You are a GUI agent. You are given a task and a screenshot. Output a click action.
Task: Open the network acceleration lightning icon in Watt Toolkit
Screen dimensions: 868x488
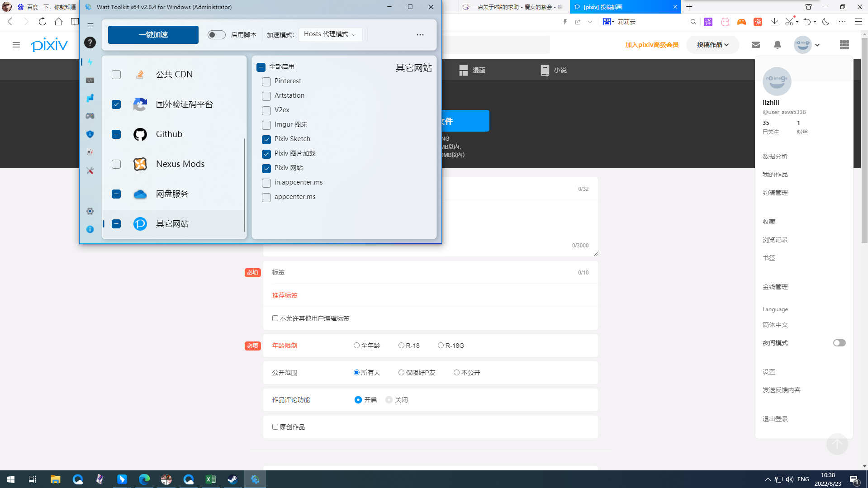point(90,62)
